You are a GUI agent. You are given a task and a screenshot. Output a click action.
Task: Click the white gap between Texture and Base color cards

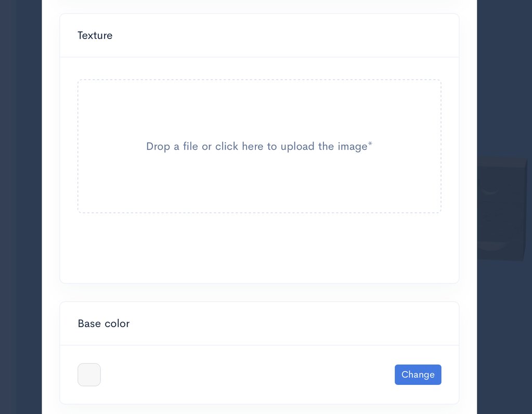pos(259,292)
